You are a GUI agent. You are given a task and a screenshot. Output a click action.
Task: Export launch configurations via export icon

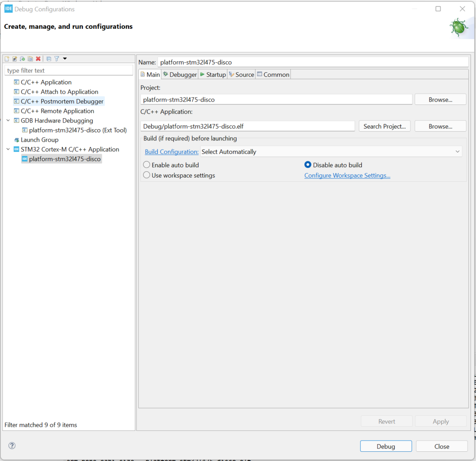tap(22, 59)
